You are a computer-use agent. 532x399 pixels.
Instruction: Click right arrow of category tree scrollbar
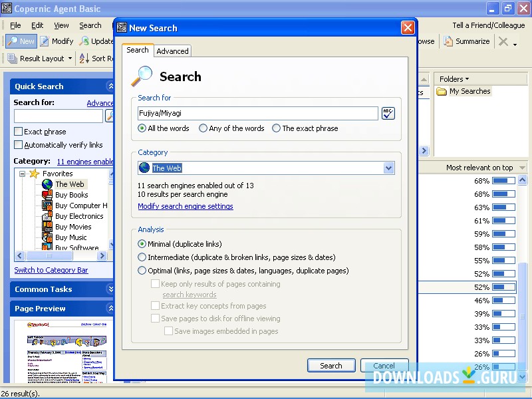tap(101, 256)
